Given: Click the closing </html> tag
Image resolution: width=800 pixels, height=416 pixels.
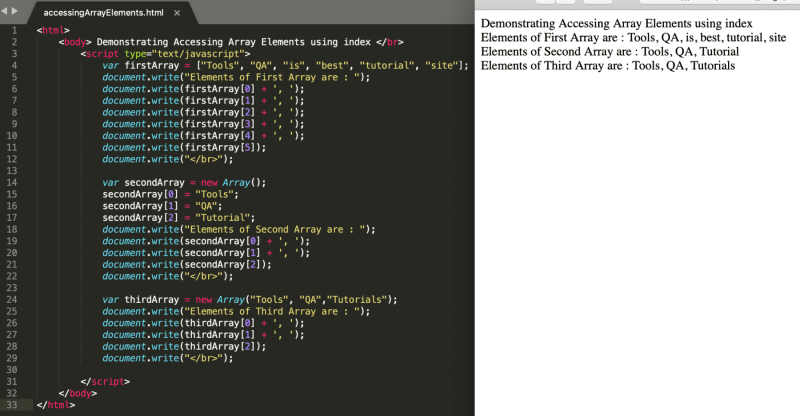Looking at the screenshot, I should (x=56, y=405).
